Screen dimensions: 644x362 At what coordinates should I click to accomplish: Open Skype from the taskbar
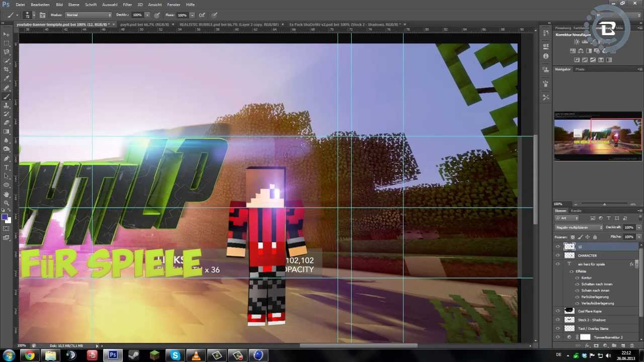click(175, 355)
